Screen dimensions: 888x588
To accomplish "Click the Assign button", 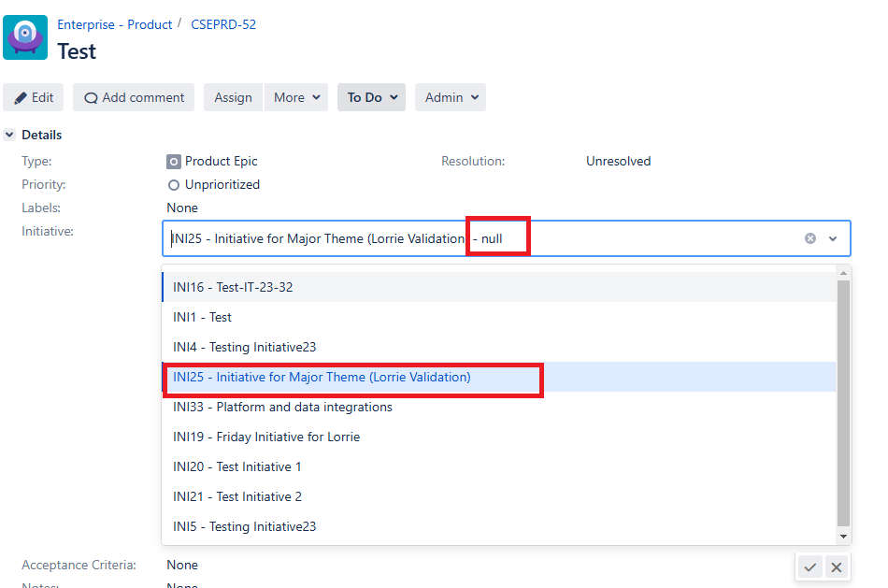I will (x=233, y=97).
